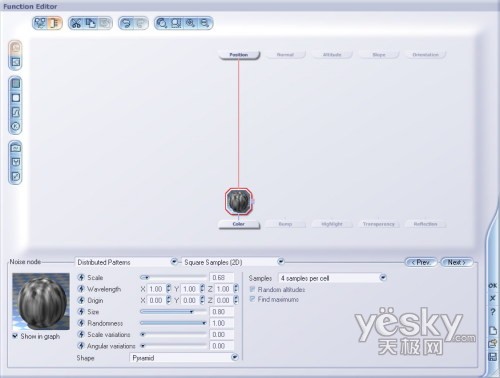Toggle the Show in graph checkbox
500x378 pixels.
click(15, 336)
